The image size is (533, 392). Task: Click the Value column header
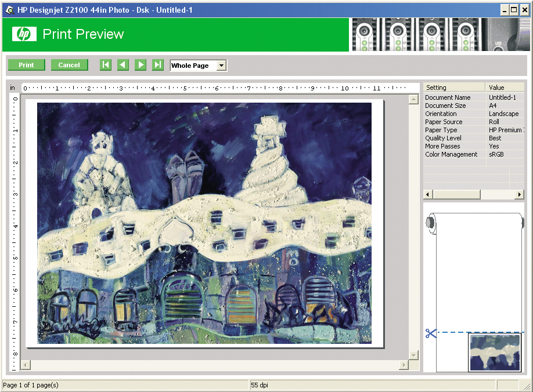point(505,87)
